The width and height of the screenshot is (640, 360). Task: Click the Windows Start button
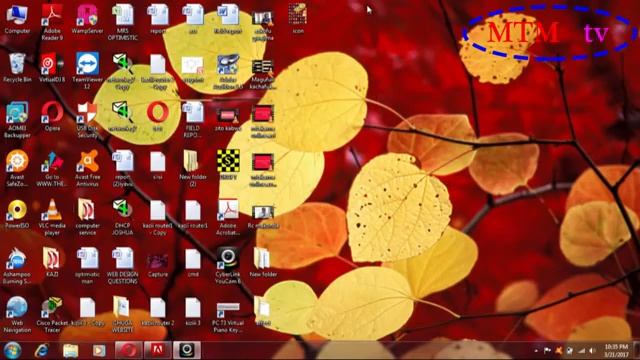click(12, 350)
